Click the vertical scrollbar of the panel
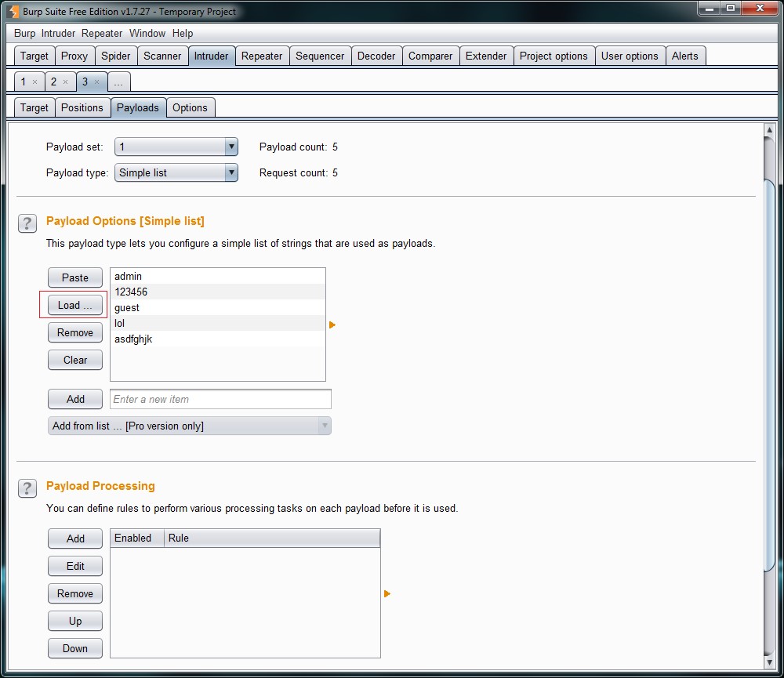 769,376
